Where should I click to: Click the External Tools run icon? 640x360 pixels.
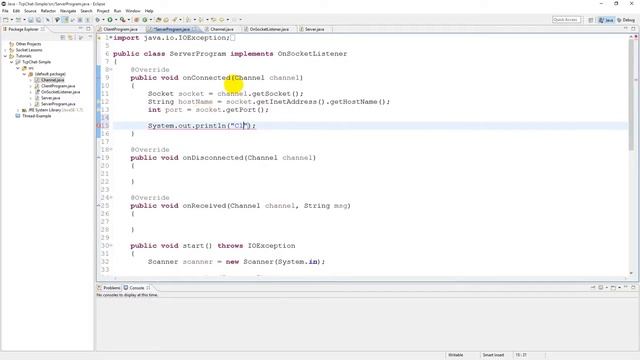[x=122, y=20]
